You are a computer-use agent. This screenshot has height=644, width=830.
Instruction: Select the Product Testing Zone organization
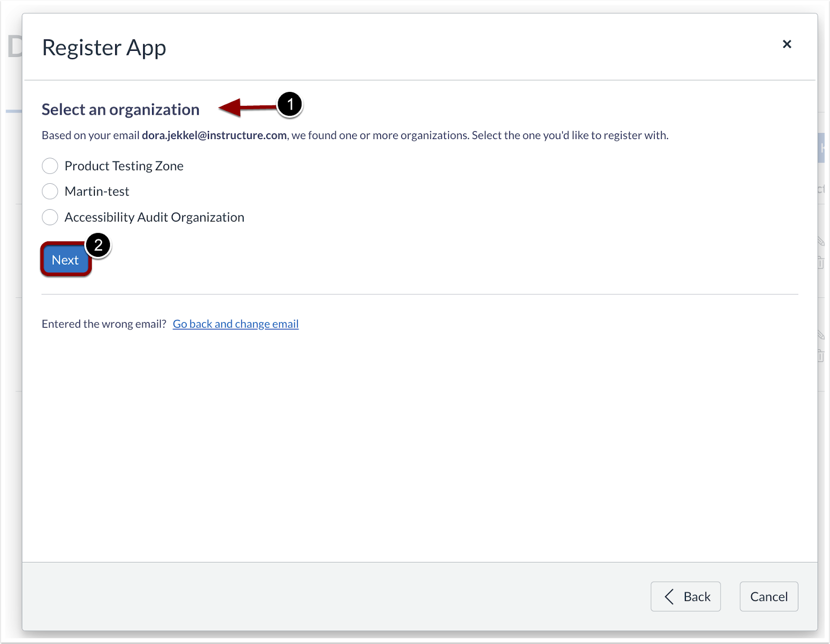coord(50,166)
